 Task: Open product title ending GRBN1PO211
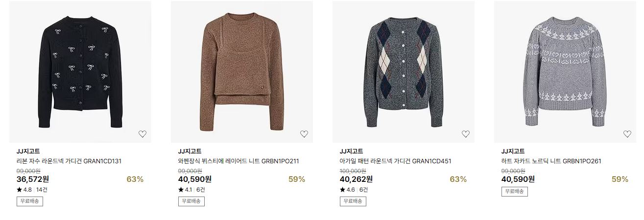(x=239, y=161)
